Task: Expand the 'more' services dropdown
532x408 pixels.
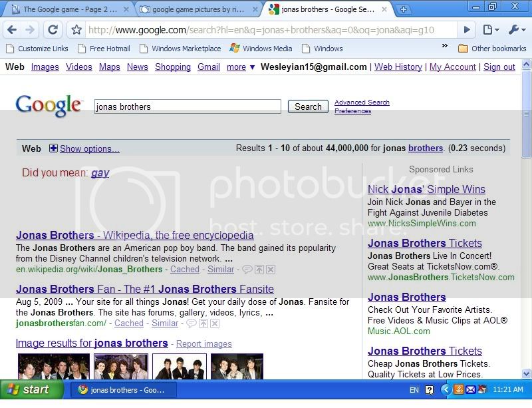Action: [x=241, y=67]
